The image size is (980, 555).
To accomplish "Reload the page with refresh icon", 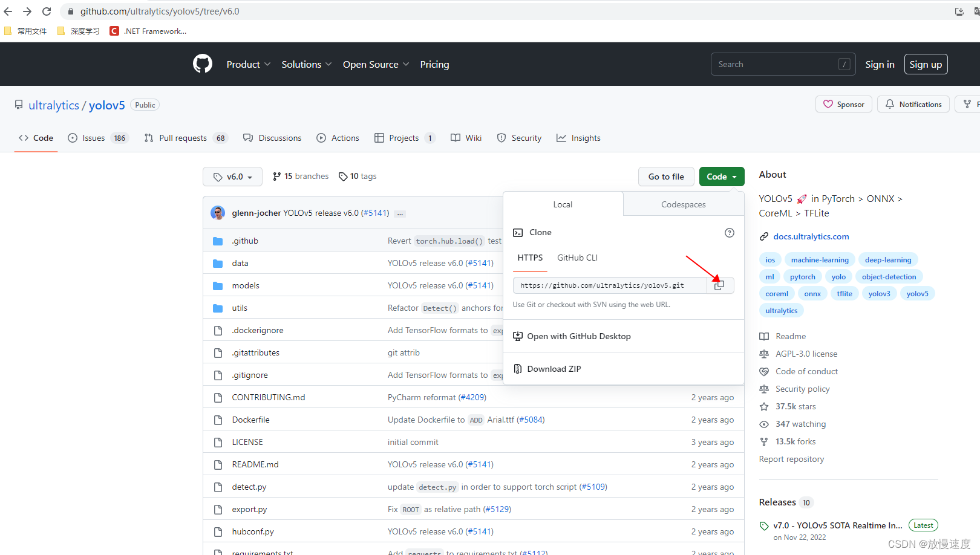I will coord(47,11).
